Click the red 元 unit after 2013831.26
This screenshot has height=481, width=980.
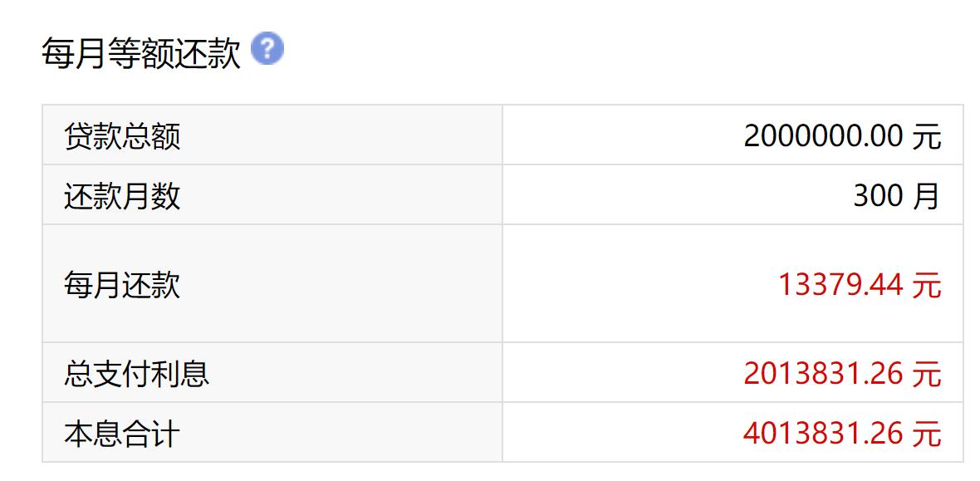(x=927, y=373)
